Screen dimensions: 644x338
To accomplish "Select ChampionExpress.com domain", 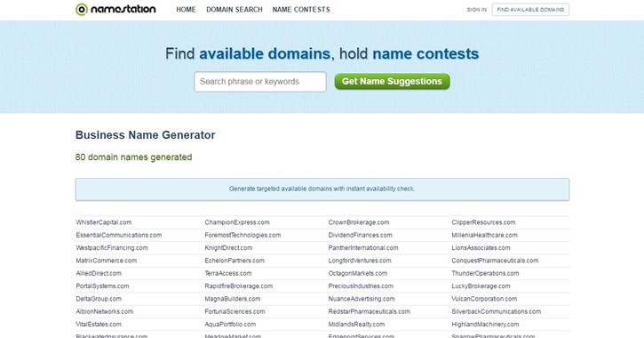I will [x=237, y=222].
